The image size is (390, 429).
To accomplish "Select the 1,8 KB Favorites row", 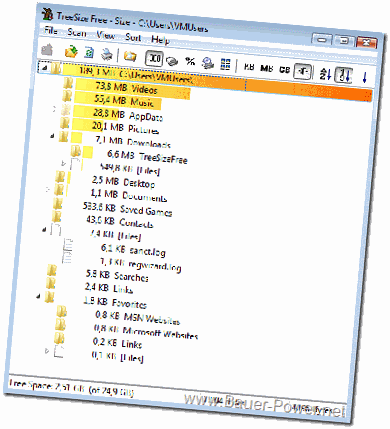I will coord(96,301).
